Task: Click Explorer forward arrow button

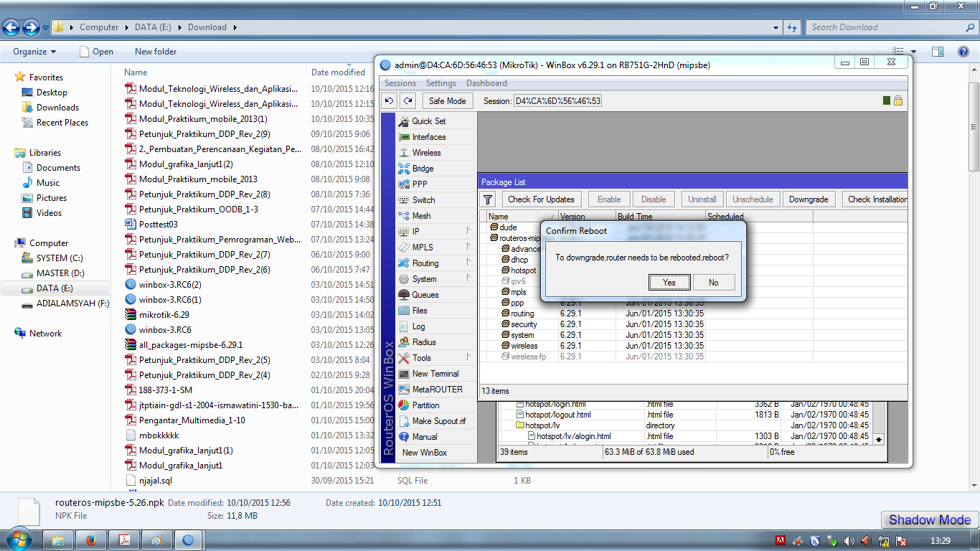Action: [x=31, y=27]
